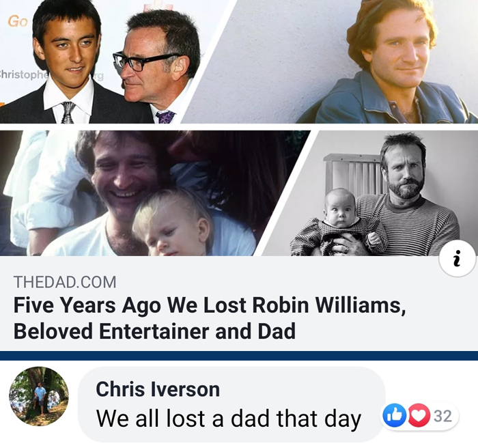
Task: Click the THEDAD.COM source label
Action: pos(65,282)
